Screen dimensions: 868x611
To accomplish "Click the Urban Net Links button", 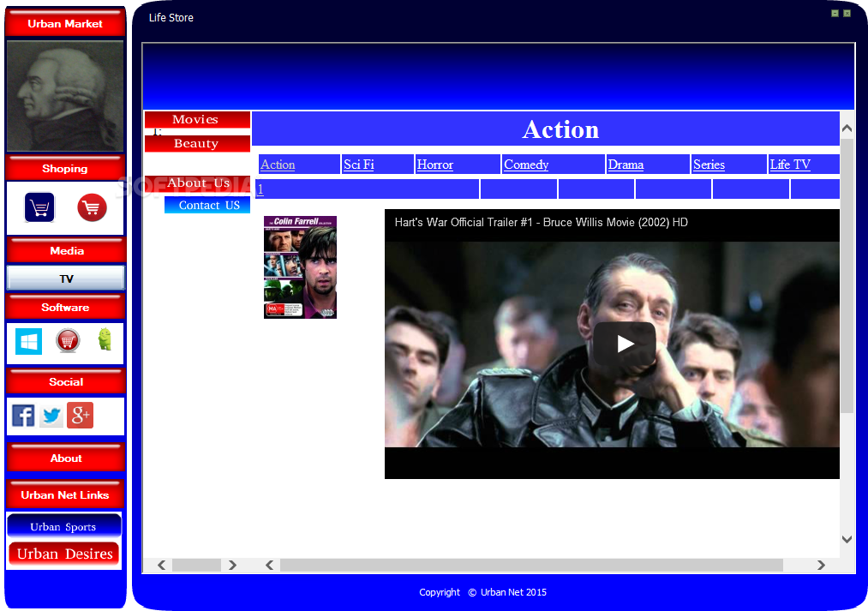I will point(65,494).
